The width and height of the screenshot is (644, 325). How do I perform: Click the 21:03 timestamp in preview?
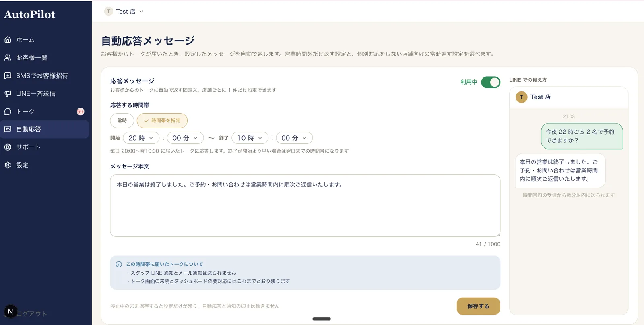569,116
